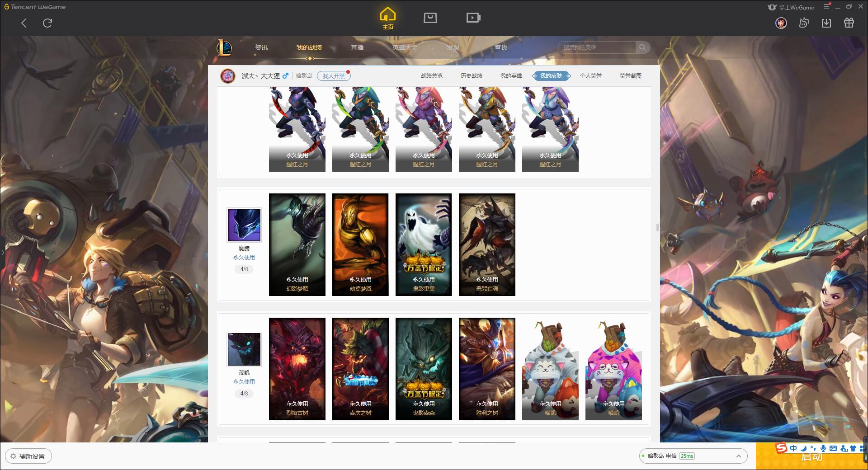Click the Tencent WeGame title logo
Image resolution: width=868 pixels, height=470 pixels.
[x=35, y=7]
